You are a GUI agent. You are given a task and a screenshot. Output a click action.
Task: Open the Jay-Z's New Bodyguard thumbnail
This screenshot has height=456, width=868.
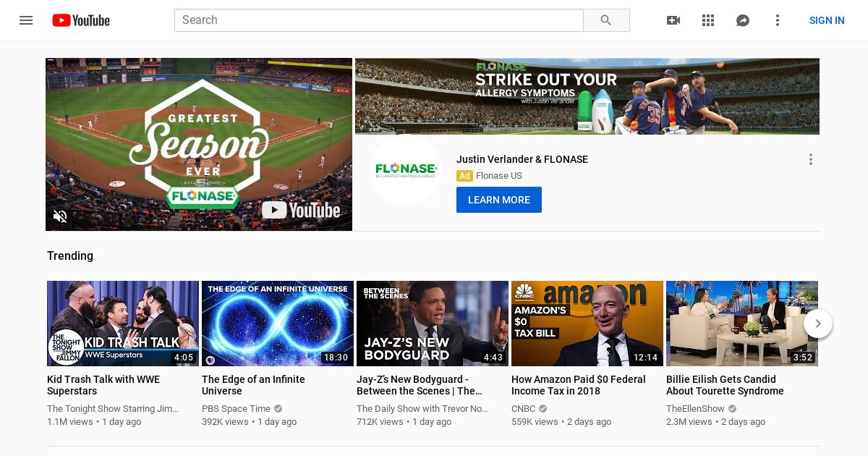pos(433,324)
